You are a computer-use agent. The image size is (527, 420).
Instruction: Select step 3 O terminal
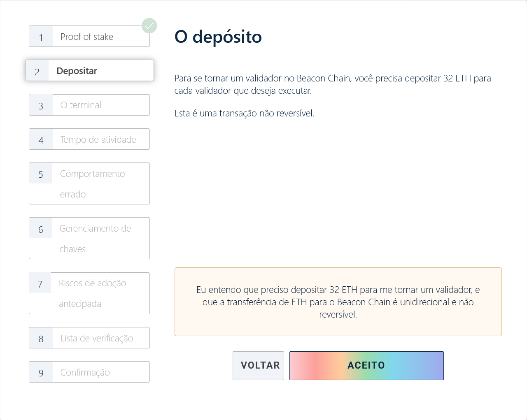pos(89,105)
